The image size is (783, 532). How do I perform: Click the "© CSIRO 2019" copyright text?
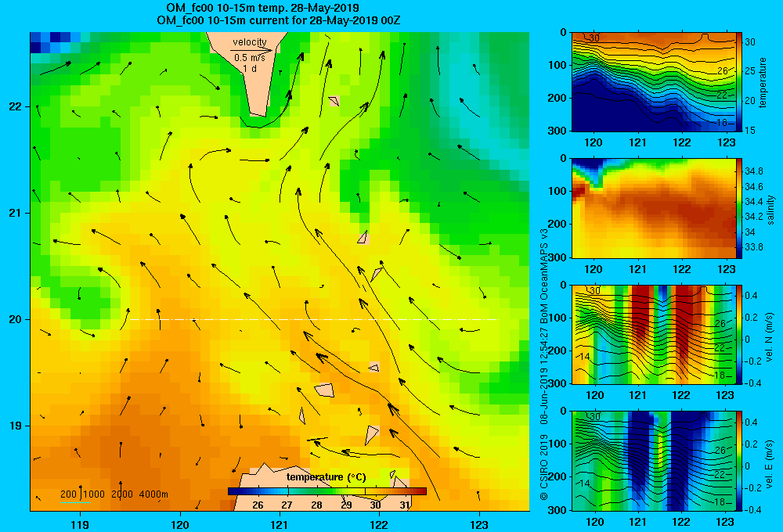click(544, 467)
